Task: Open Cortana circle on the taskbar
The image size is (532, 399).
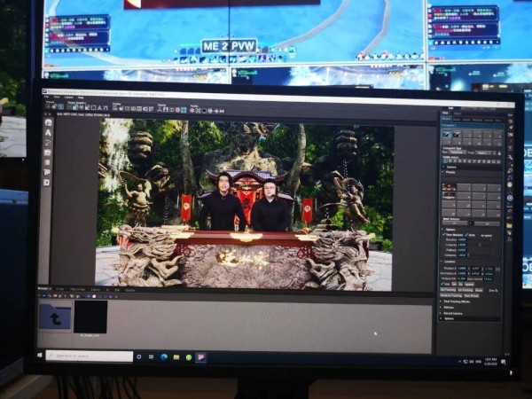Action: pyautogui.click(x=139, y=356)
